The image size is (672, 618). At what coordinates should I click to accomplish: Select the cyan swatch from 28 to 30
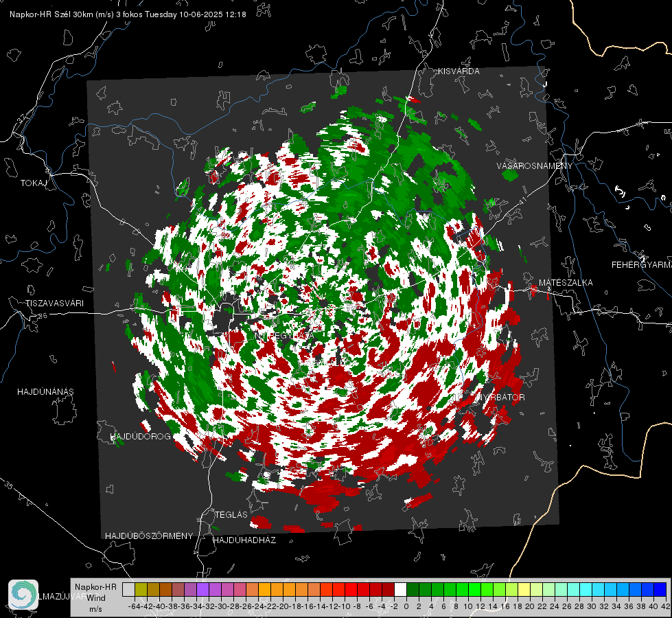(x=586, y=589)
